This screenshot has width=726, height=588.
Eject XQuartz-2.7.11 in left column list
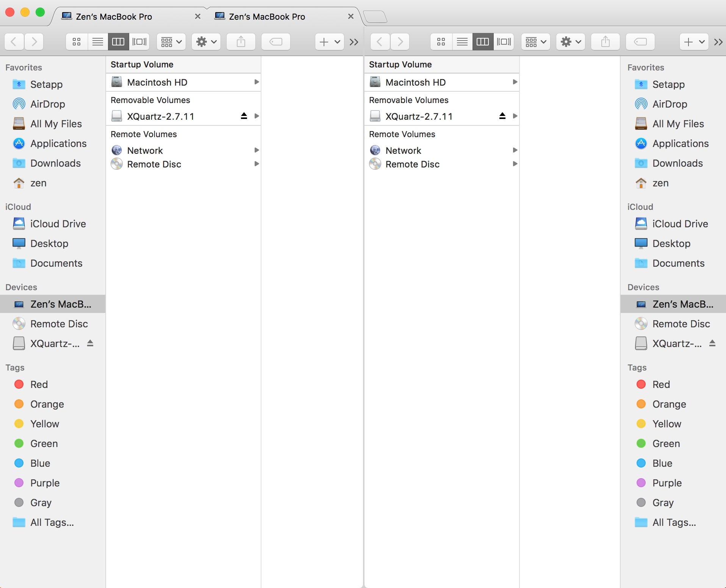[244, 116]
